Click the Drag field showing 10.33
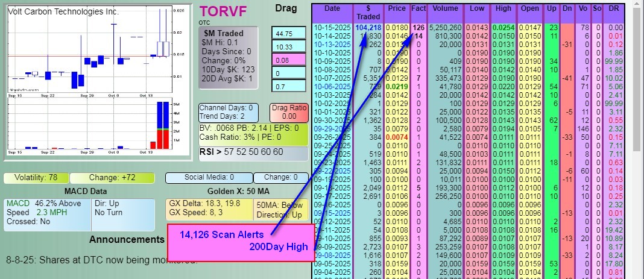The image size is (644, 279). point(289,47)
